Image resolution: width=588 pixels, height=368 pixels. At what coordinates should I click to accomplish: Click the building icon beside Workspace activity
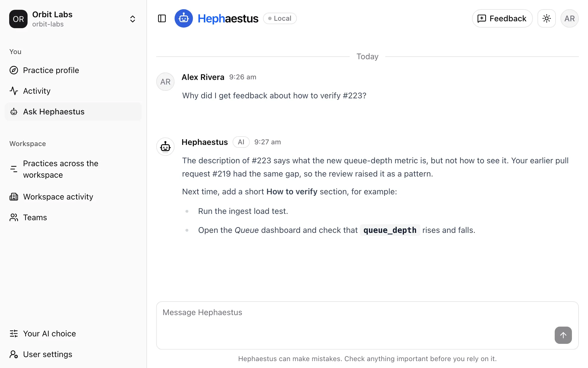click(14, 197)
